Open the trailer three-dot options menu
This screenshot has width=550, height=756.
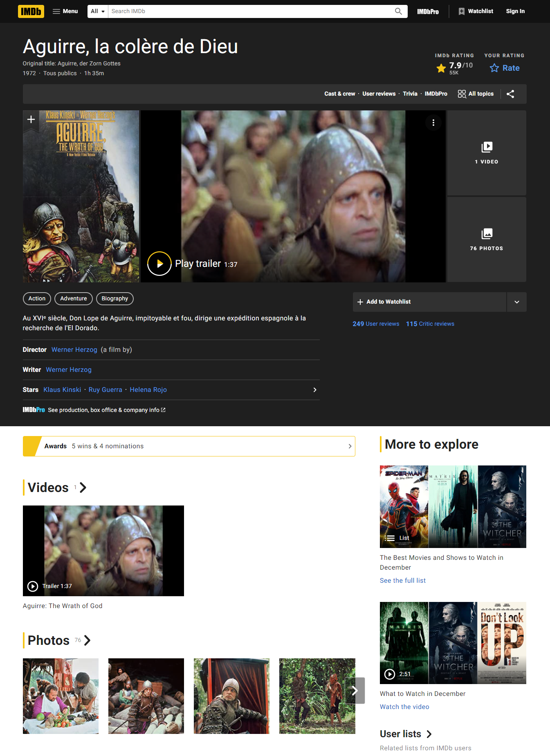[433, 123]
